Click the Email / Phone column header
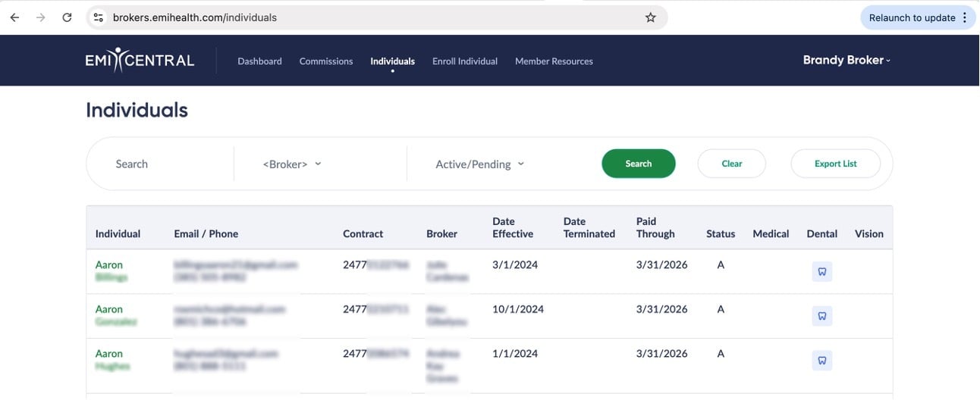 point(206,233)
